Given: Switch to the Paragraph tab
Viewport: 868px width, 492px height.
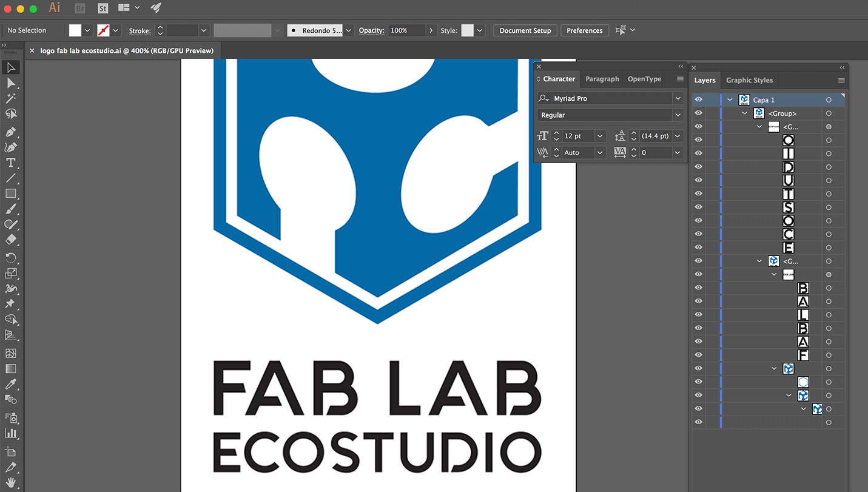Looking at the screenshot, I should [x=602, y=79].
